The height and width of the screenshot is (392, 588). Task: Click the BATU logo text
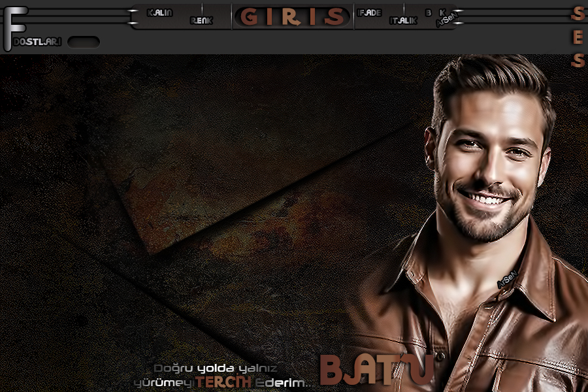tap(377, 370)
